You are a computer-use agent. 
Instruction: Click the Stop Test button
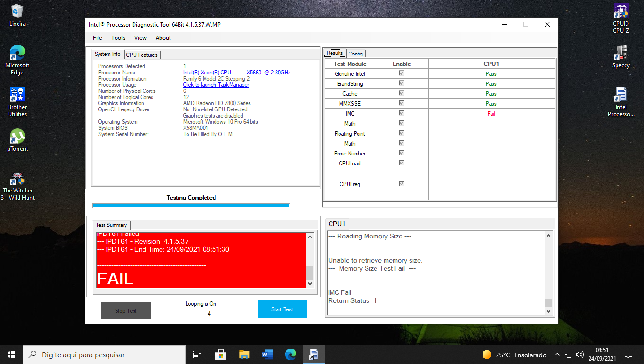[x=126, y=311]
